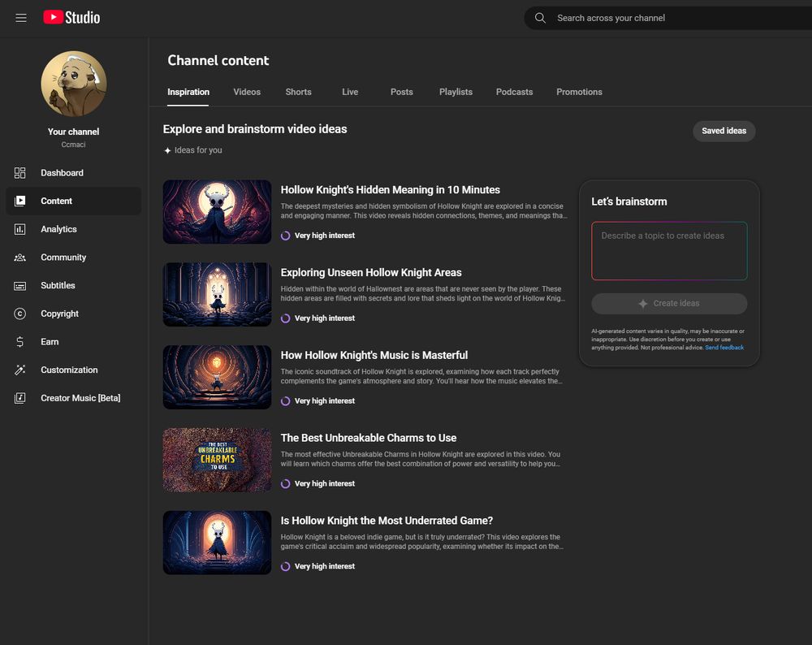Click the channel avatar picture
The image size is (812, 645).
(74, 84)
